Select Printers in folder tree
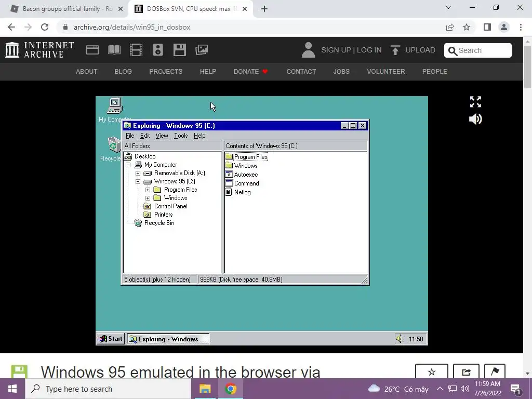532x399 pixels. (x=163, y=215)
